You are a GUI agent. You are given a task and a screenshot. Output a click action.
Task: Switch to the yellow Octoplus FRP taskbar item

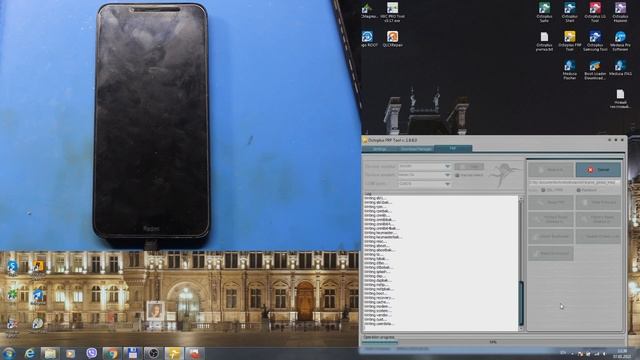click(174, 353)
